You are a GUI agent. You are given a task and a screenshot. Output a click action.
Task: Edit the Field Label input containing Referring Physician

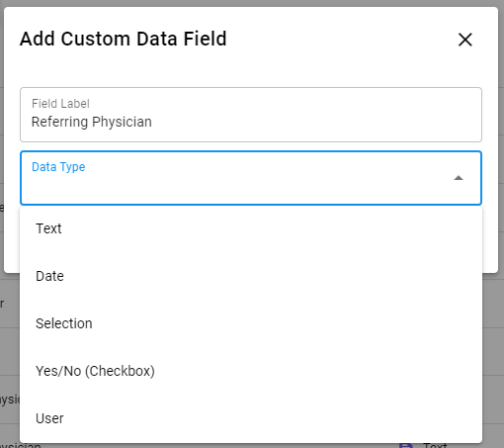coord(251,115)
